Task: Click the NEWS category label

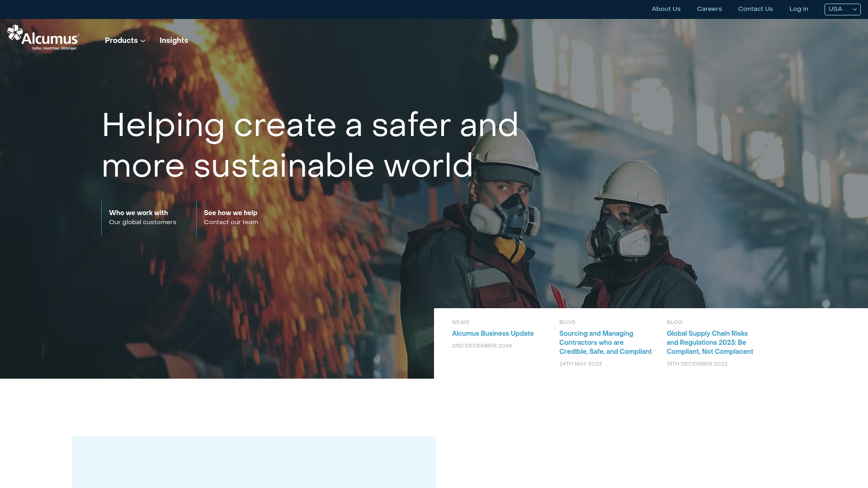Action: [460, 322]
